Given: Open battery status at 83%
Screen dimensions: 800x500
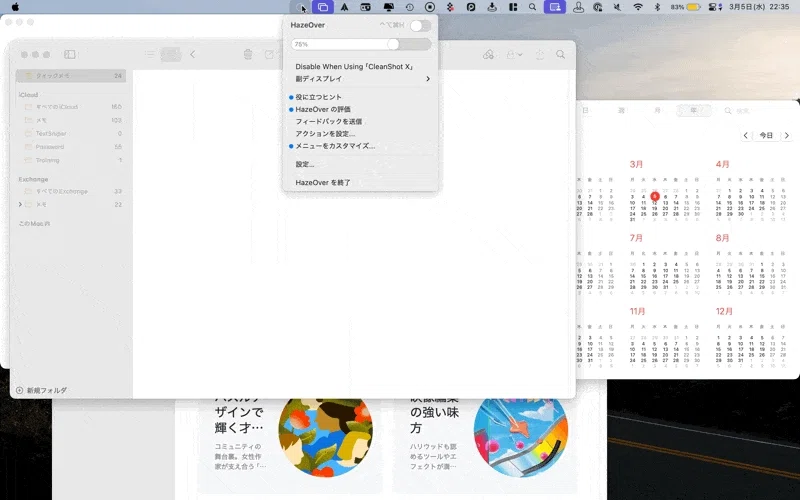Looking at the screenshot, I should [x=685, y=7].
